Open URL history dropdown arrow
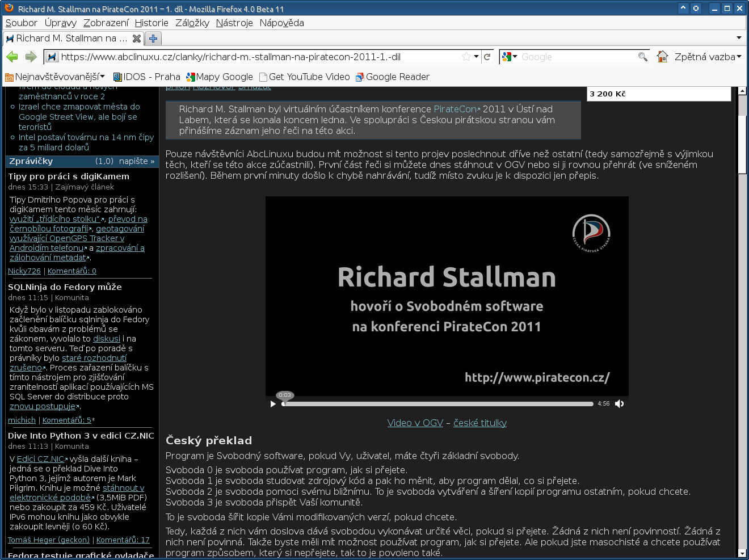Screen dimensions: 749x560 477,57
